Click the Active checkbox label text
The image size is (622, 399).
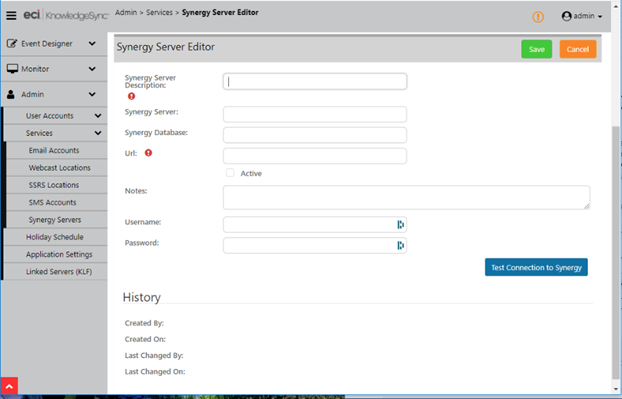[251, 173]
